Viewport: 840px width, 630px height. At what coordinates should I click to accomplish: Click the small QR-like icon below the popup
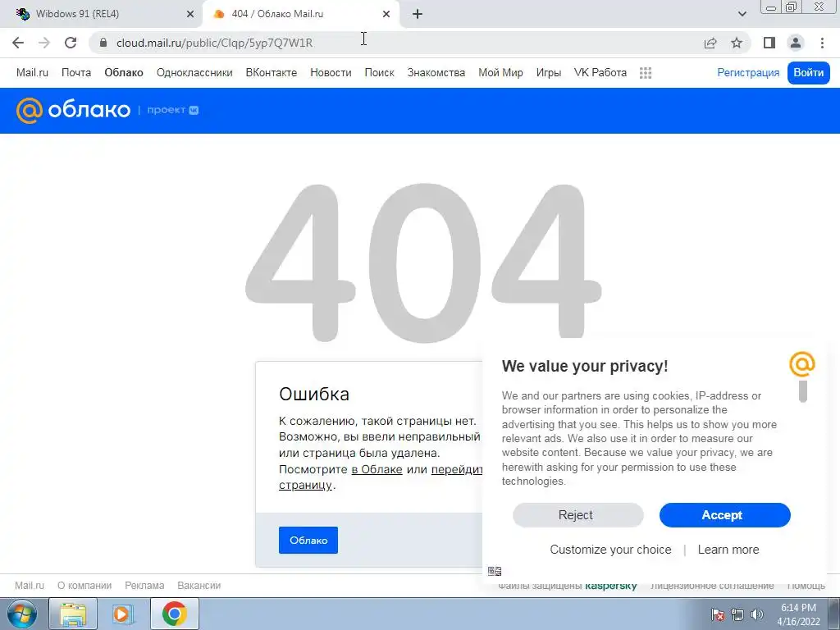click(495, 571)
